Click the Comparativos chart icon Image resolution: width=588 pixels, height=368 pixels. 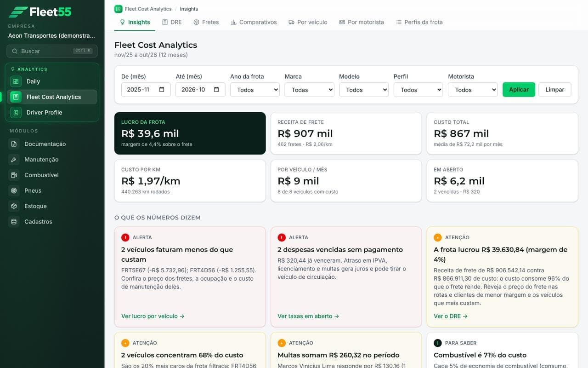click(233, 22)
